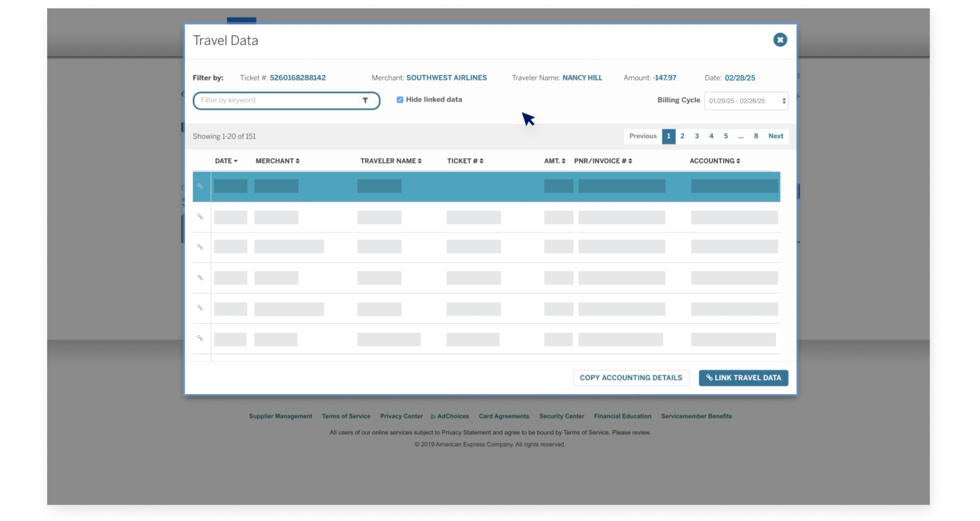Open ticket number 5260168288142 link
Screen dimensions: 980x521
point(296,78)
